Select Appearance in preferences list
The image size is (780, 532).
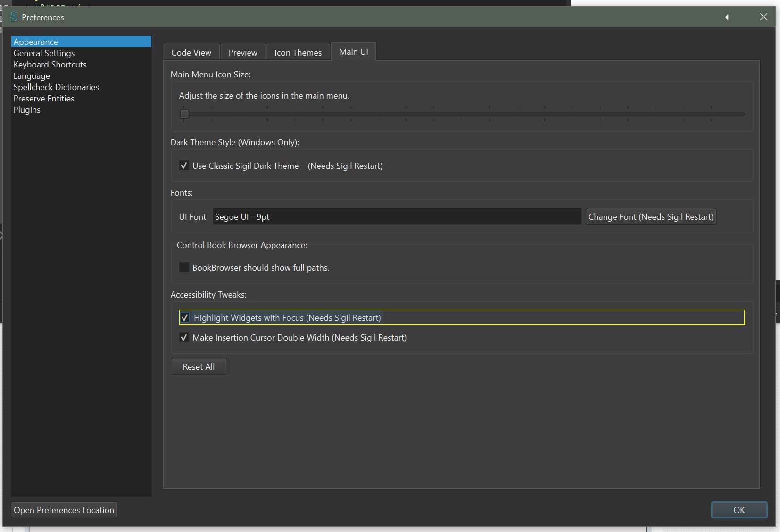point(81,42)
